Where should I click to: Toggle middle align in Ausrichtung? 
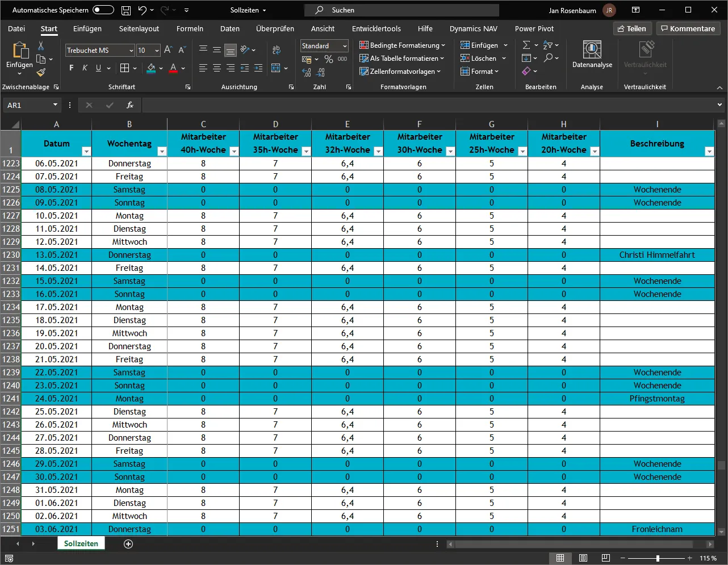(x=217, y=50)
